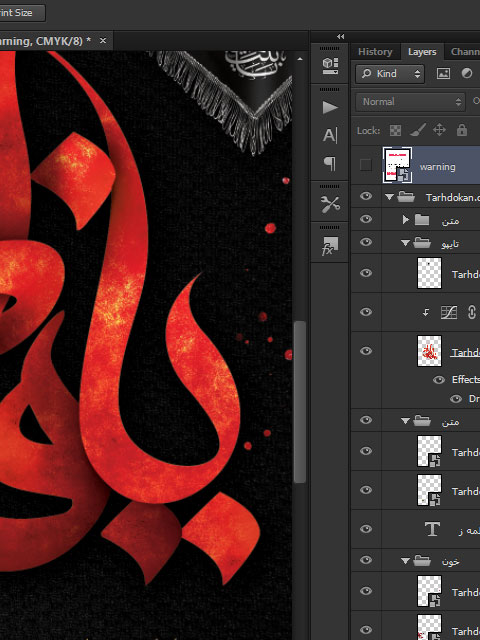Click the T text layer icon

pos(432,529)
